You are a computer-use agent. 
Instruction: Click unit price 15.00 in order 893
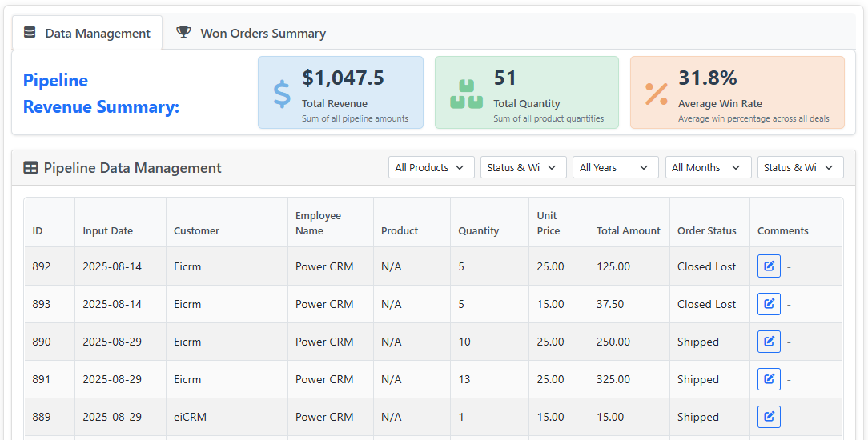point(550,304)
